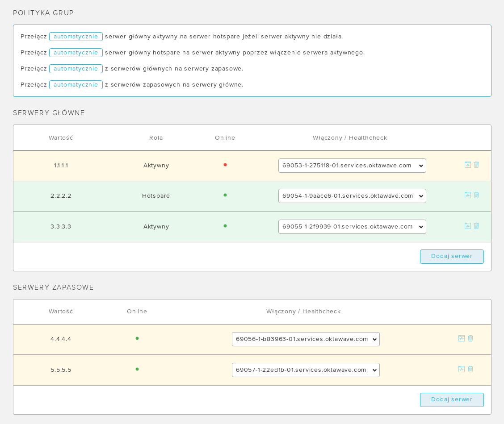This screenshot has height=424, width=504.
Task: Click 'Online' header in Serwery główne table
Action: coord(225,138)
